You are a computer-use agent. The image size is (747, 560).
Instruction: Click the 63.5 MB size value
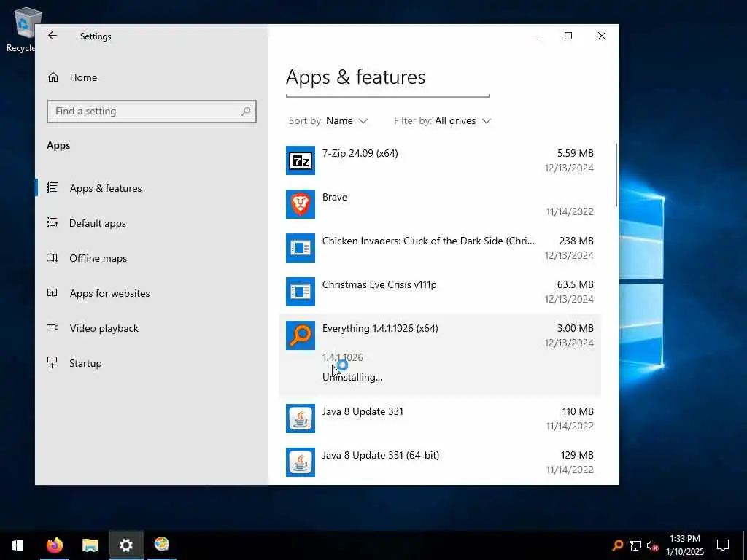click(575, 285)
